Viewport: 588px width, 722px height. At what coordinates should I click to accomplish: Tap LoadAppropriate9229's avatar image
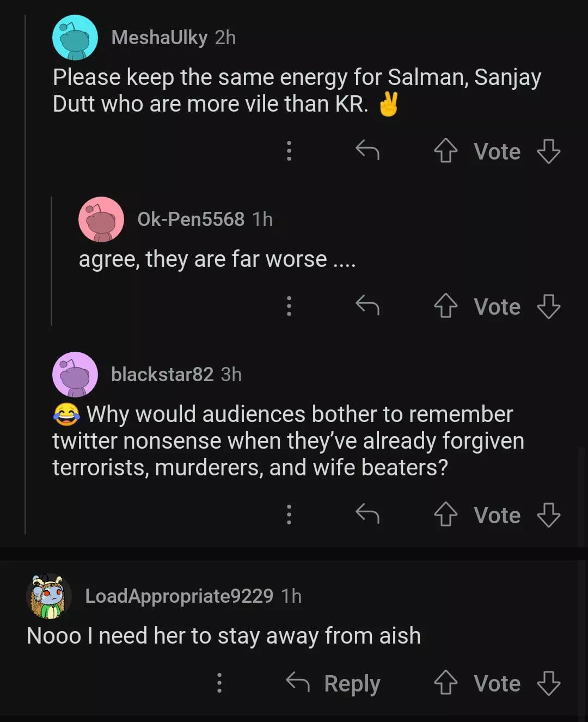(x=48, y=597)
